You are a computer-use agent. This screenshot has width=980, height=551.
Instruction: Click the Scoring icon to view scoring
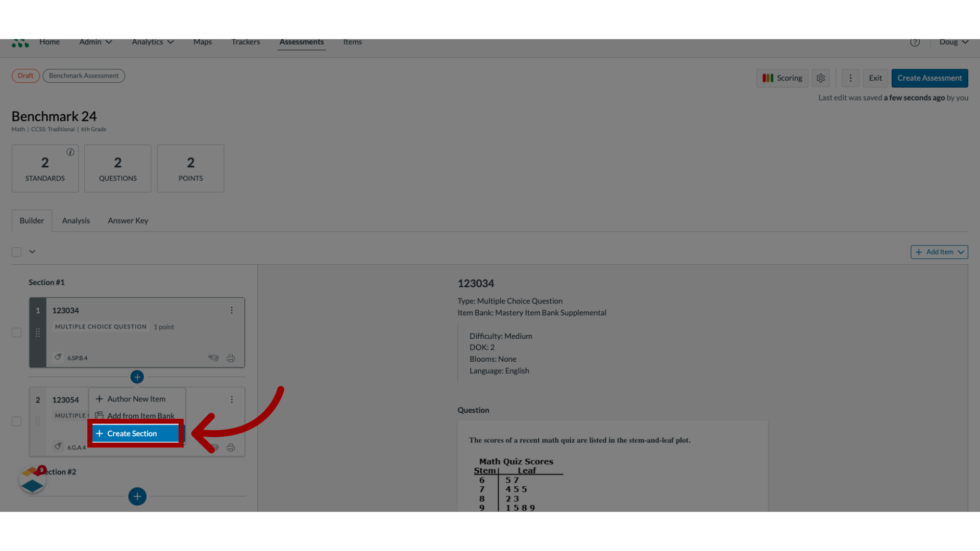click(x=782, y=78)
